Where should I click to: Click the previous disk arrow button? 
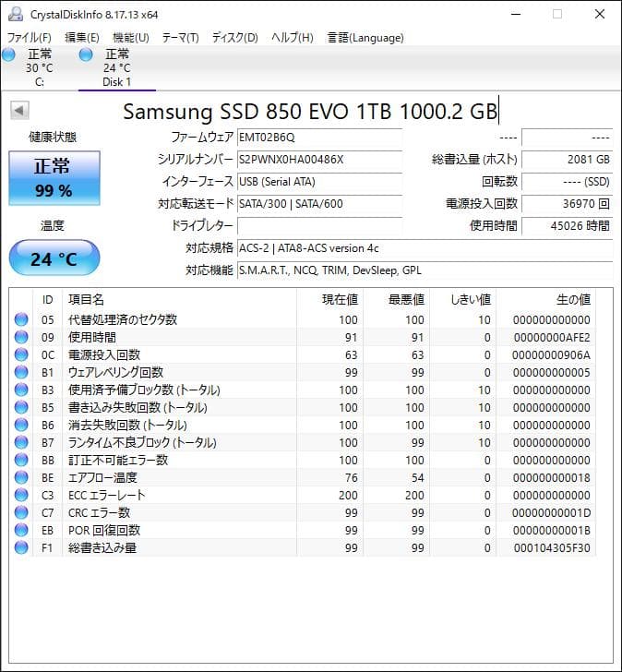click(19, 110)
